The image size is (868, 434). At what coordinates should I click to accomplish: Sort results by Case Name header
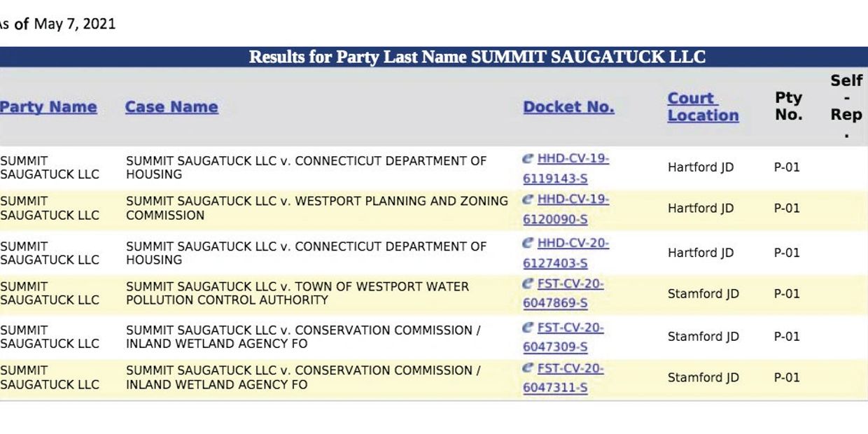(171, 107)
